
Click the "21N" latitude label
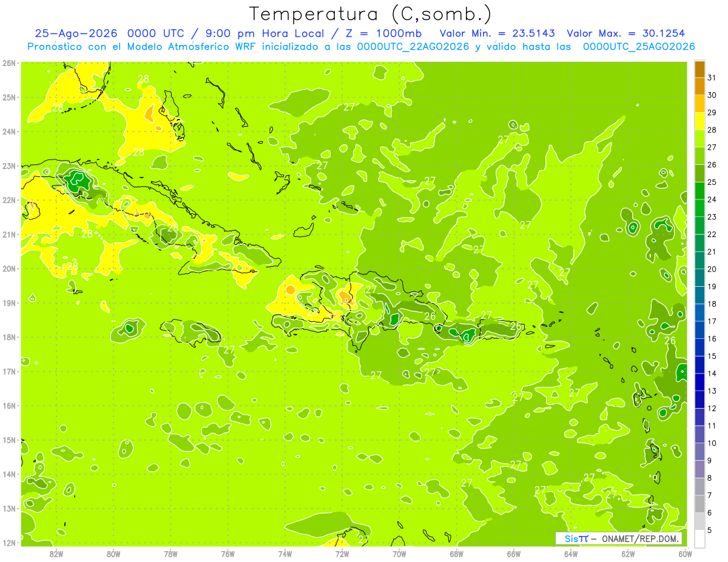[9, 234]
